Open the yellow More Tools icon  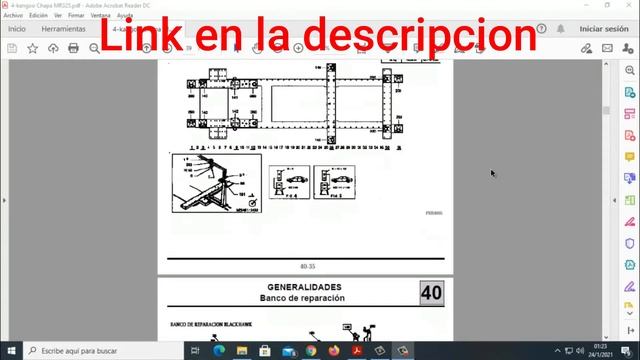pos(629,304)
